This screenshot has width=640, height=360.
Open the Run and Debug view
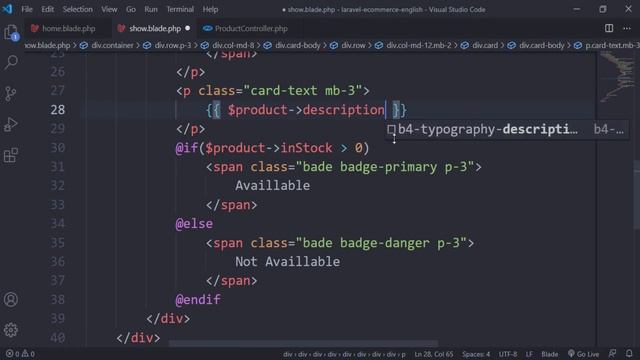(11, 124)
